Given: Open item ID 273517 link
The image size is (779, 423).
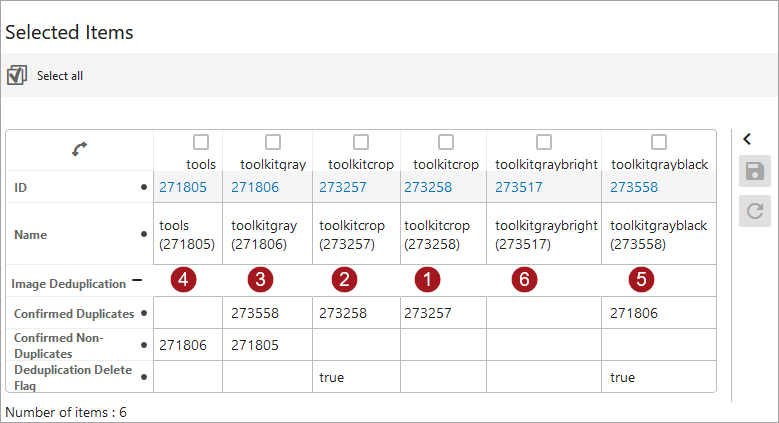Looking at the screenshot, I should click(x=519, y=187).
